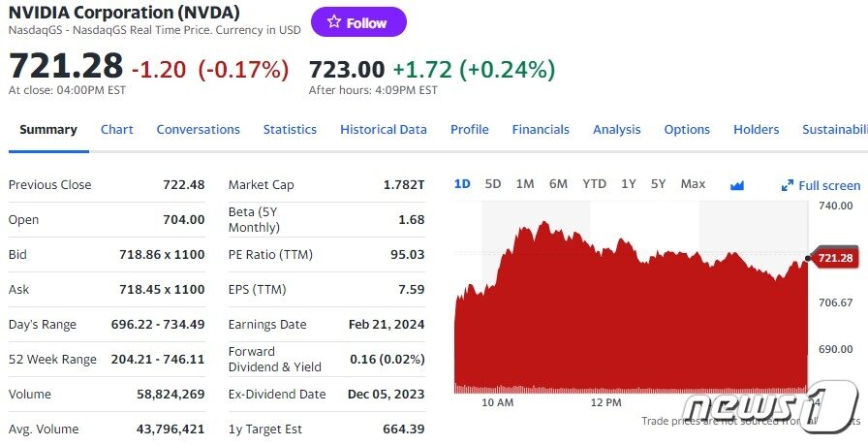The image size is (868, 445).
Task: Click the 721.28 price marker on chart
Action: click(834, 258)
